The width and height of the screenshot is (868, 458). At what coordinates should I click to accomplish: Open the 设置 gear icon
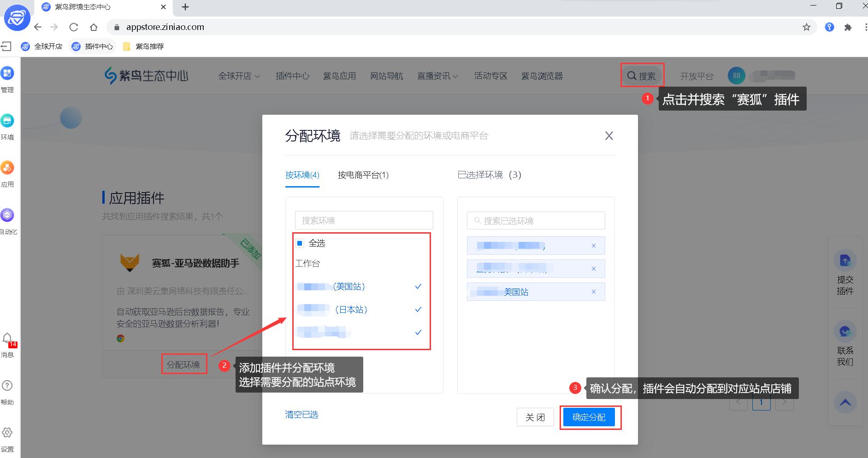pos(7,433)
